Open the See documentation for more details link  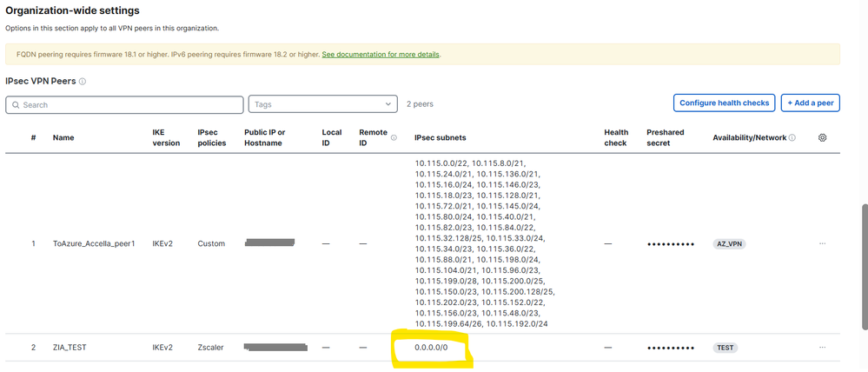pyautogui.click(x=381, y=55)
